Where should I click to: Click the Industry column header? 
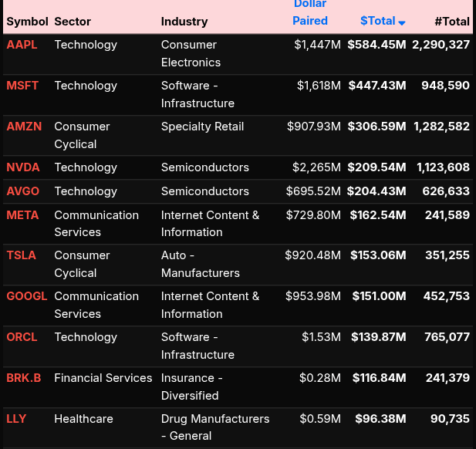click(x=184, y=22)
